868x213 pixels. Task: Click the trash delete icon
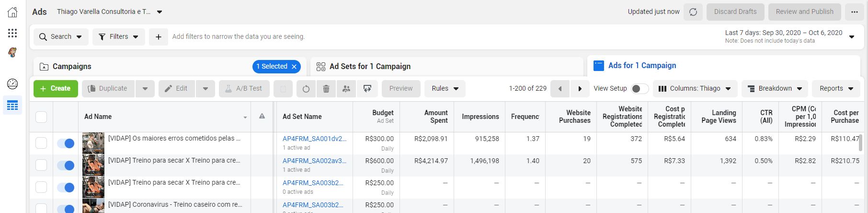[x=326, y=89]
